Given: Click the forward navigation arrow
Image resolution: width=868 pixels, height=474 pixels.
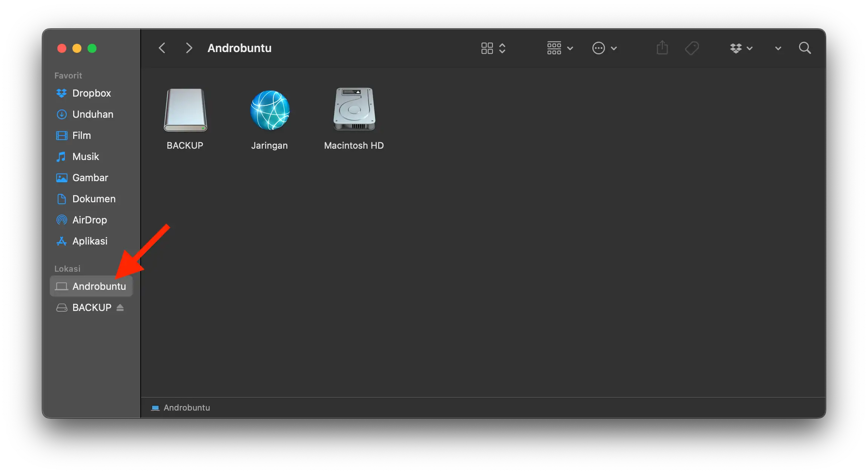Looking at the screenshot, I should (189, 48).
